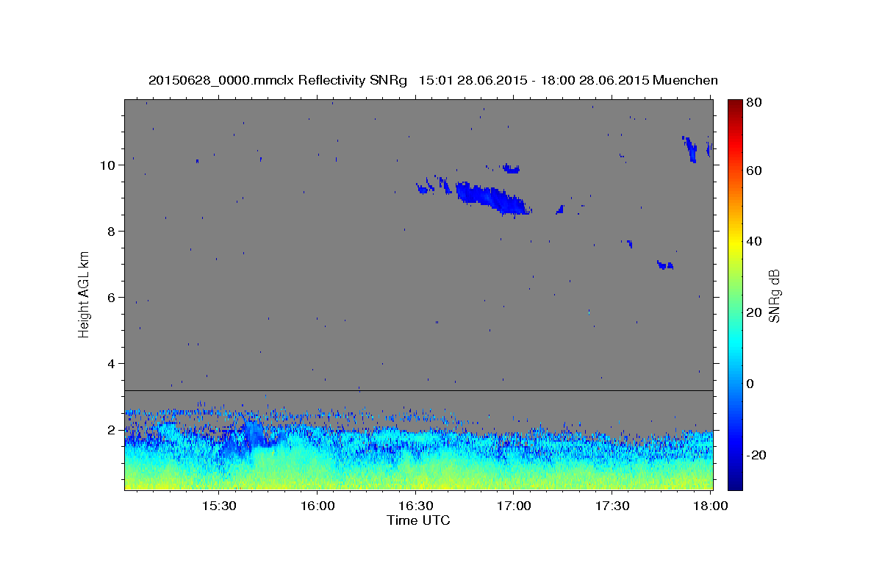Click the height tick label 8
The width and height of the screenshot is (882, 588).
coord(112,232)
